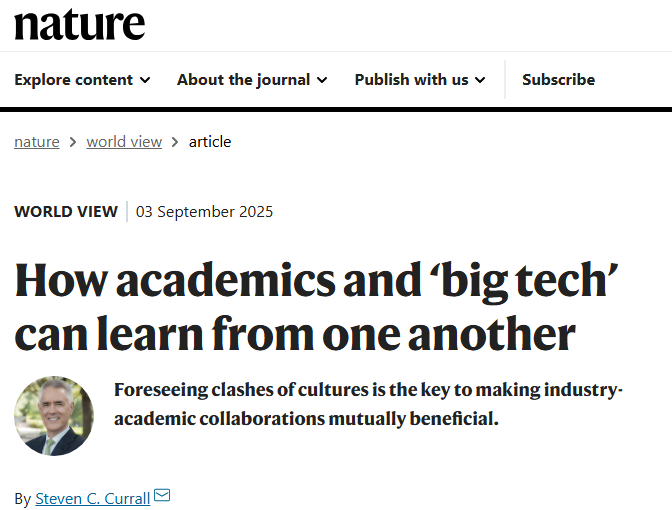The image size is (672, 510).
Task: Click the 03 September 2025 date
Action: click(204, 212)
